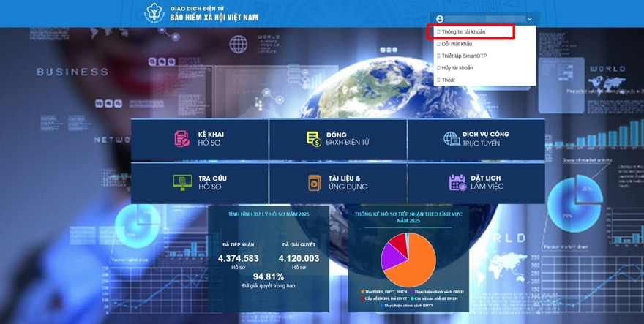Viewport: 644px width, 324px height.
Task: Click the Bảo hiểm xã hội Việt Nam logo
Action: [x=154, y=13]
